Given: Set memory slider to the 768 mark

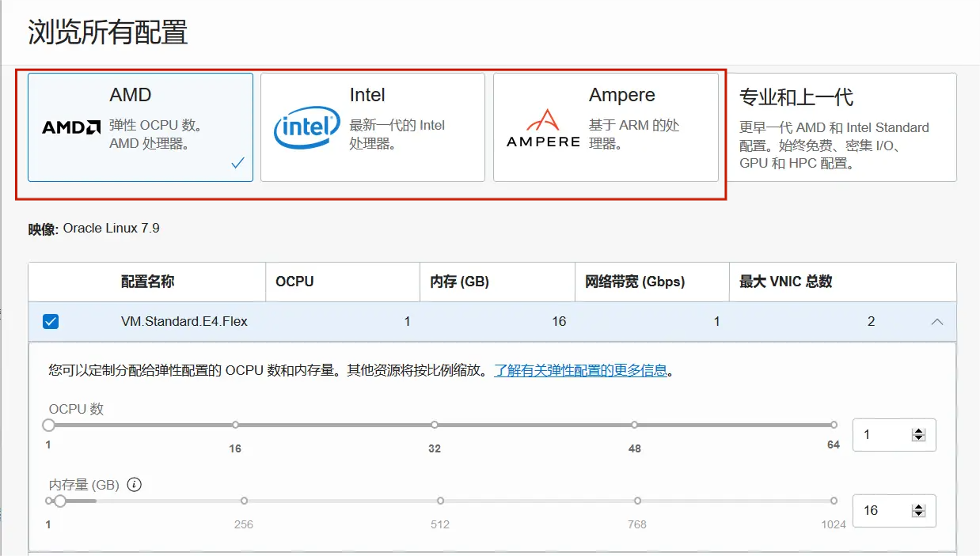Looking at the screenshot, I should pos(637,501).
